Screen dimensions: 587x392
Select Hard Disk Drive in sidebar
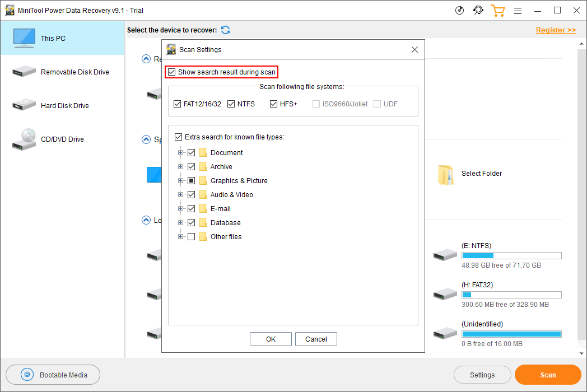62,106
